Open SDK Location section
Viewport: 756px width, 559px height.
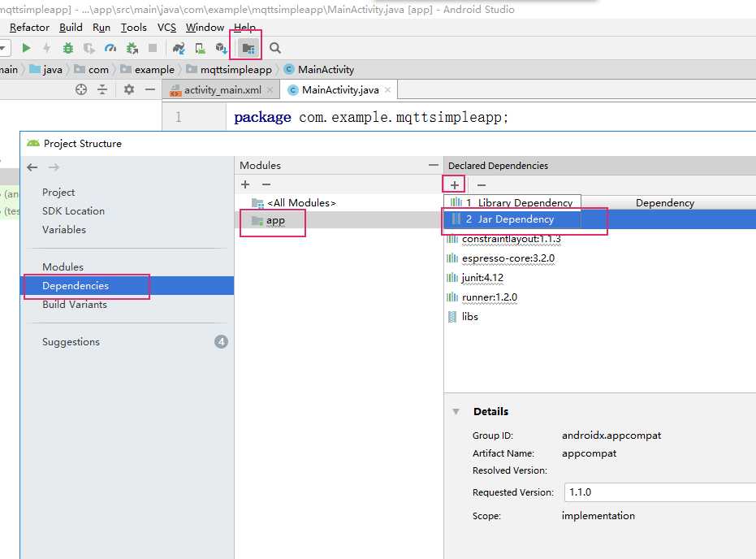point(73,211)
